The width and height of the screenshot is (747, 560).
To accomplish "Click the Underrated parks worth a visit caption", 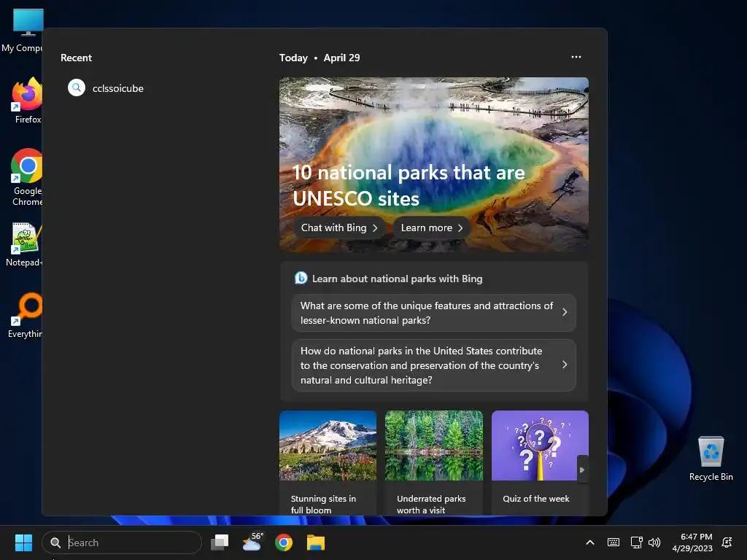I will [x=431, y=505].
